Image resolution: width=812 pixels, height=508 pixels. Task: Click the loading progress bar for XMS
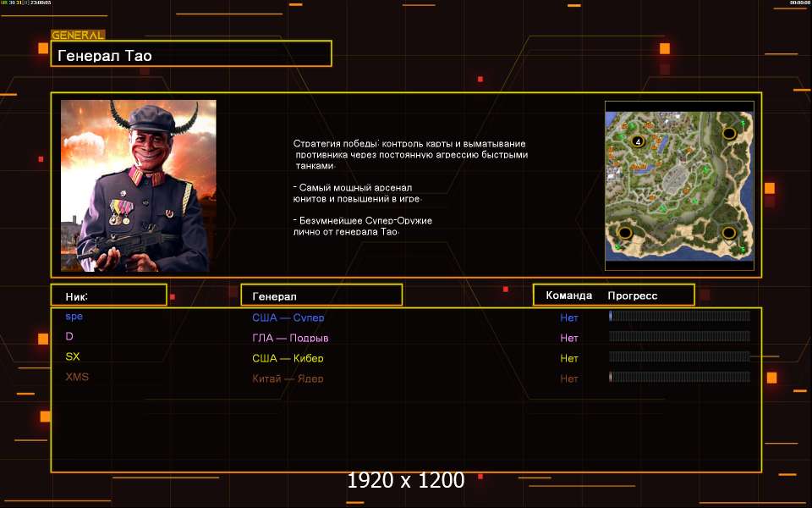tap(679, 376)
